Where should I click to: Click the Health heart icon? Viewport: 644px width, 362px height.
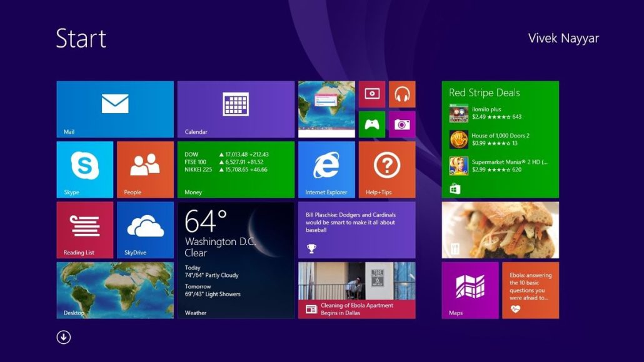(515, 309)
